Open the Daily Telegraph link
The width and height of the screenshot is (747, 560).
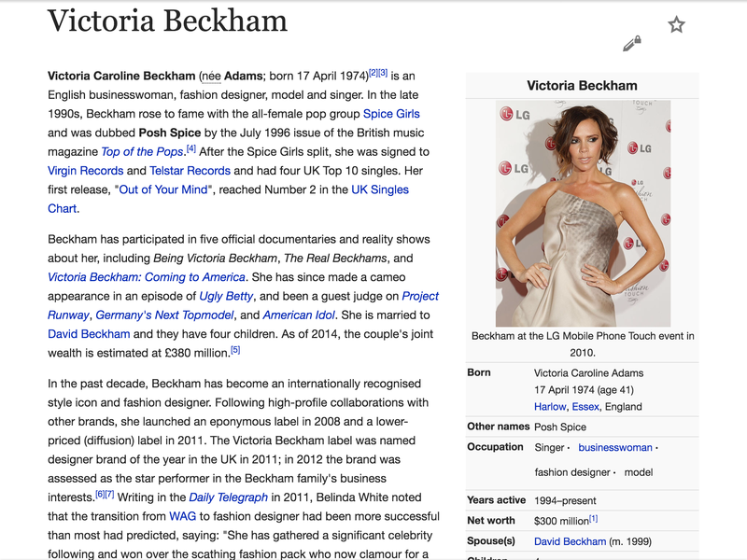pyautogui.click(x=231, y=497)
